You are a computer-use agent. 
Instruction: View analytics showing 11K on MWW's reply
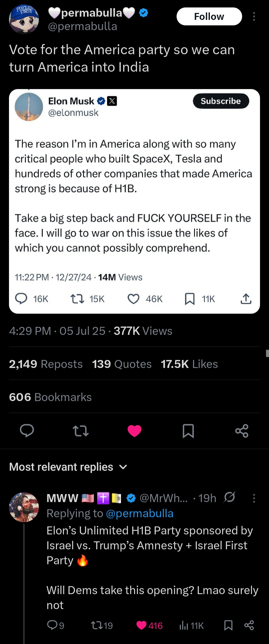[192, 625]
